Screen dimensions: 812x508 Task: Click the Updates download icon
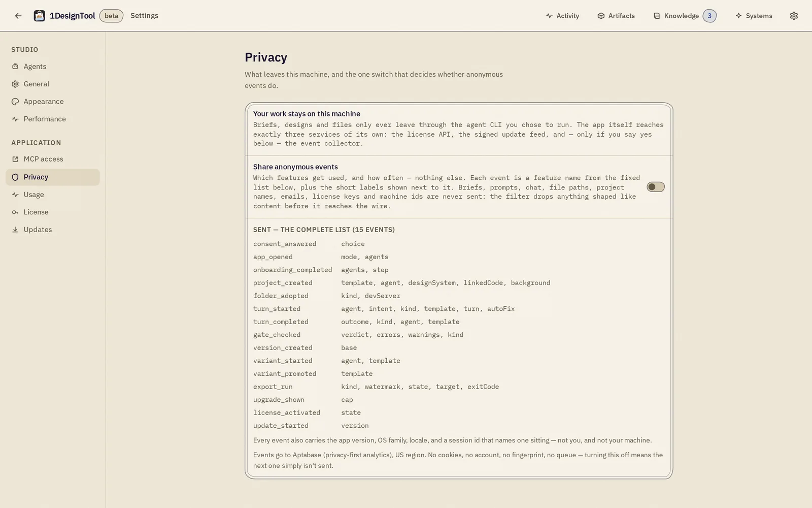pyautogui.click(x=15, y=230)
